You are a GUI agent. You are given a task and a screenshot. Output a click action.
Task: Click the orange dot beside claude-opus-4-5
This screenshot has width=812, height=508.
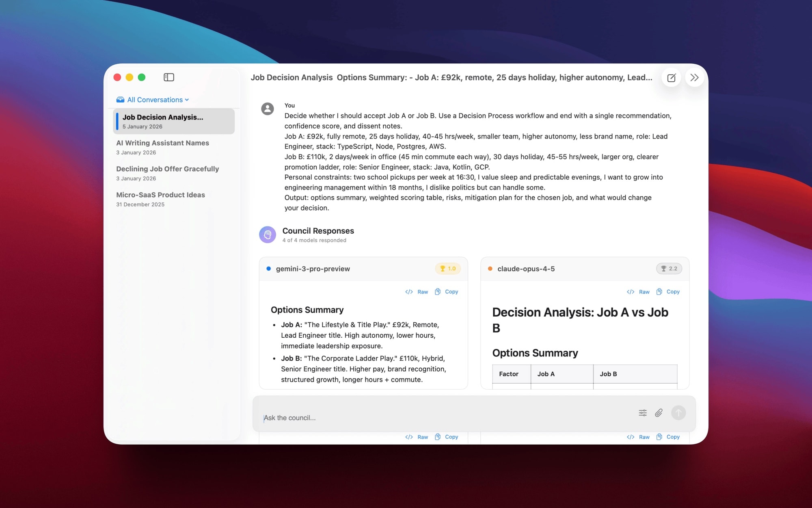coord(490,269)
